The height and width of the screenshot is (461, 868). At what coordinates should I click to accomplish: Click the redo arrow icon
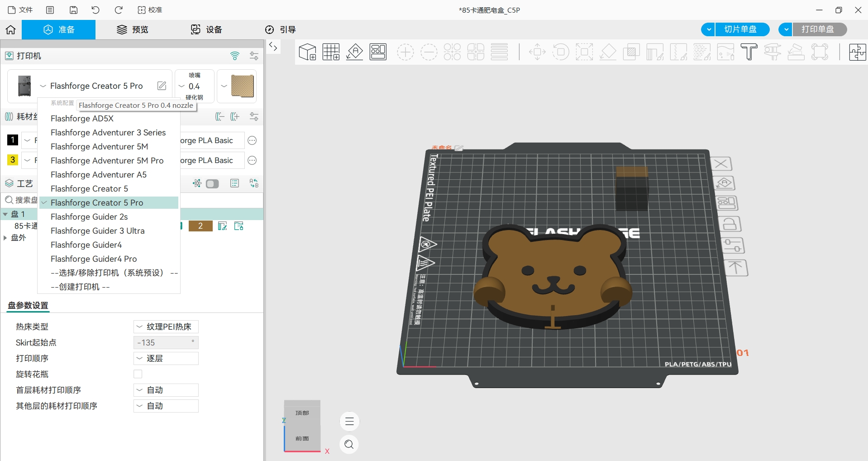pyautogui.click(x=119, y=10)
